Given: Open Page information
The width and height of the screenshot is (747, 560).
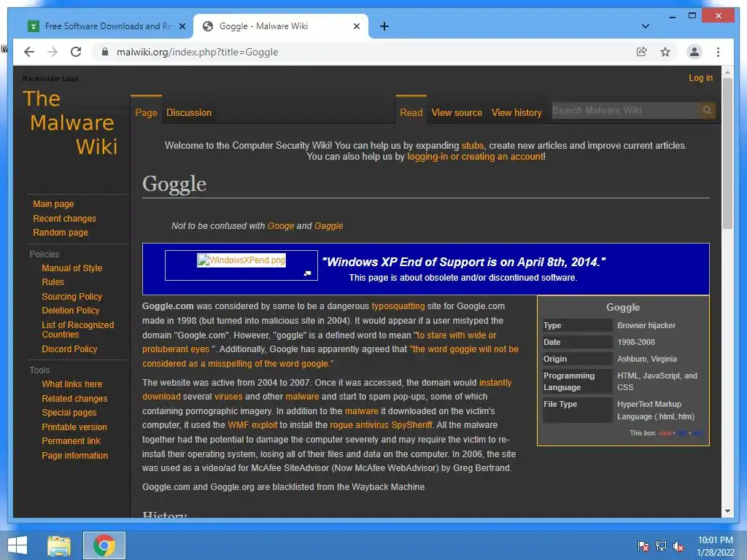Looking at the screenshot, I should coord(75,456).
